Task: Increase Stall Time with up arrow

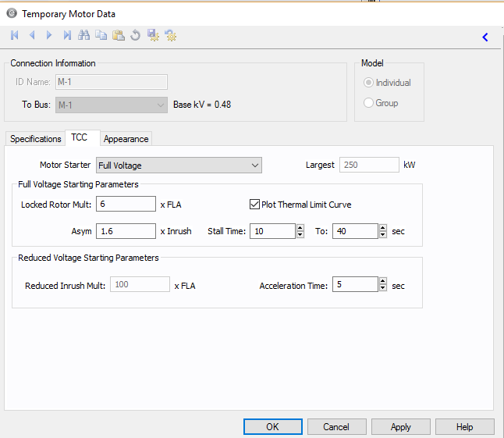Action: [x=300, y=227]
